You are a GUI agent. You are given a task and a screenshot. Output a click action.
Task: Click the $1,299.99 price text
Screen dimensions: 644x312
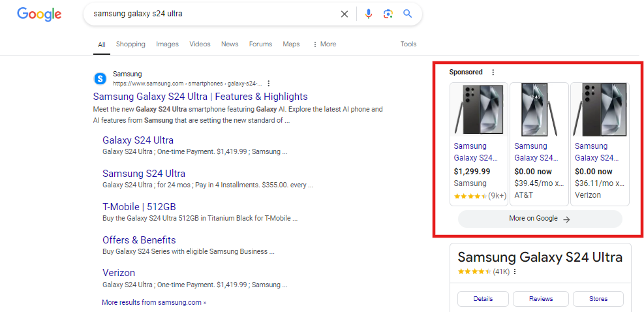coord(472,172)
